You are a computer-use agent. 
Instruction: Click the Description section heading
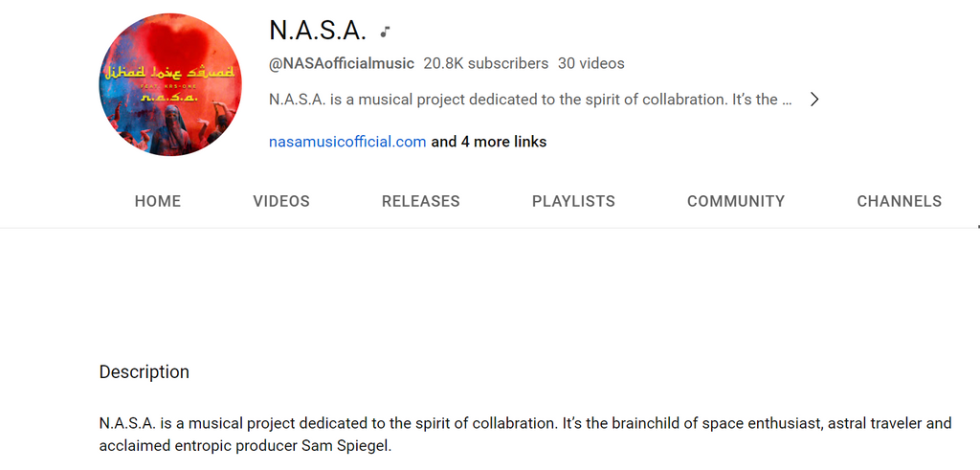(145, 371)
